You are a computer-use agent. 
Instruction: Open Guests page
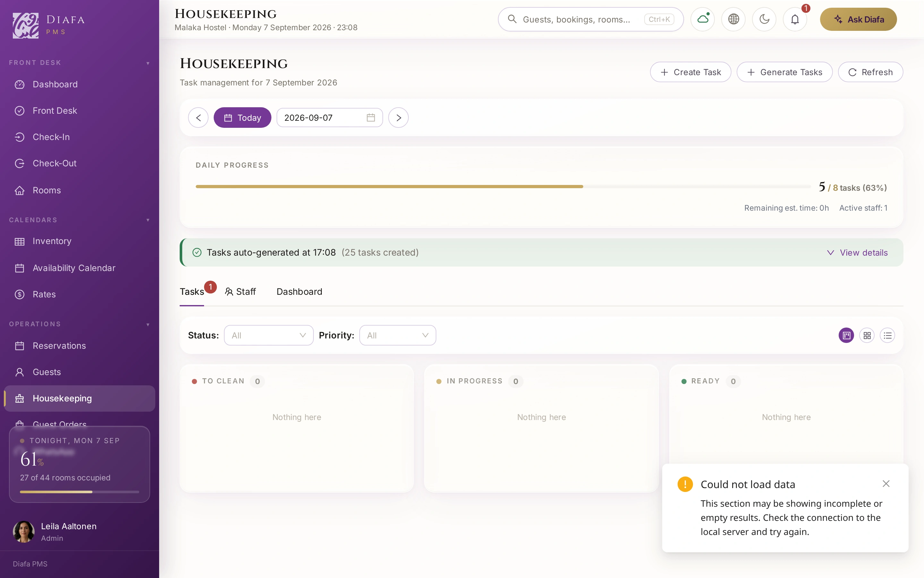(80, 372)
